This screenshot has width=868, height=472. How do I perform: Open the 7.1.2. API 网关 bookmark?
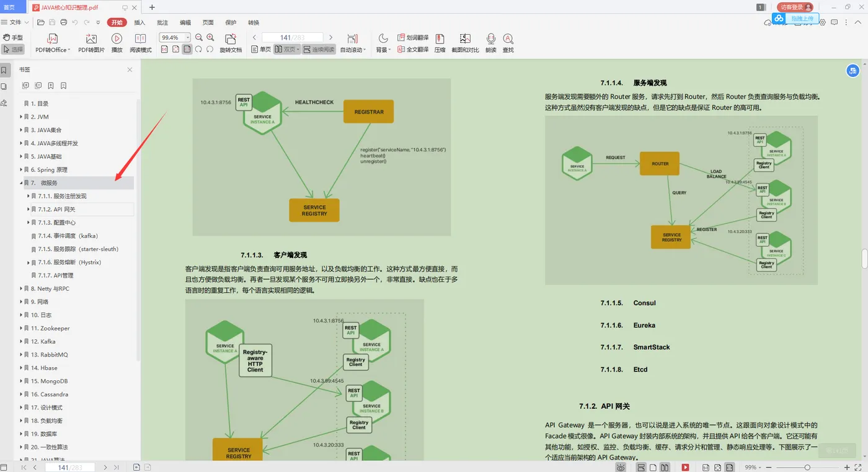click(x=57, y=210)
